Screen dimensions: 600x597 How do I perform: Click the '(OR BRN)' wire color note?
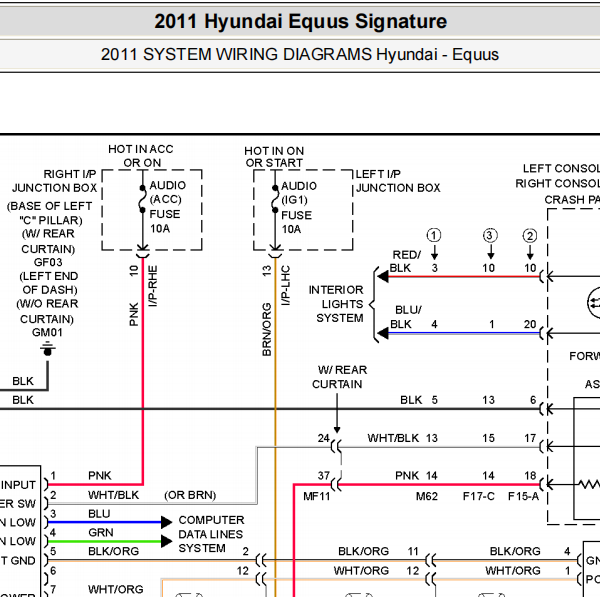pos(190,495)
